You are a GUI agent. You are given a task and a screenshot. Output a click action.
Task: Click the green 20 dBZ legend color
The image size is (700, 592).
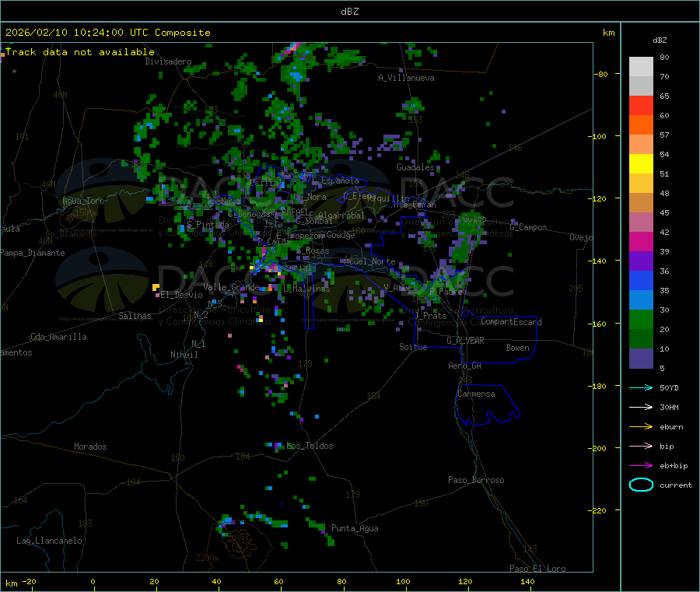pyautogui.click(x=641, y=319)
